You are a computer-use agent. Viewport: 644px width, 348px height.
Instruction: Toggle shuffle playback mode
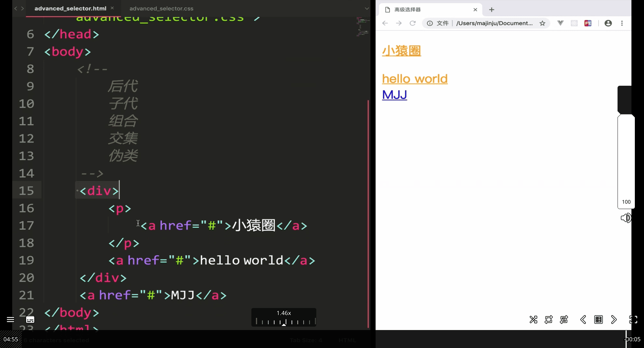click(x=533, y=320)
